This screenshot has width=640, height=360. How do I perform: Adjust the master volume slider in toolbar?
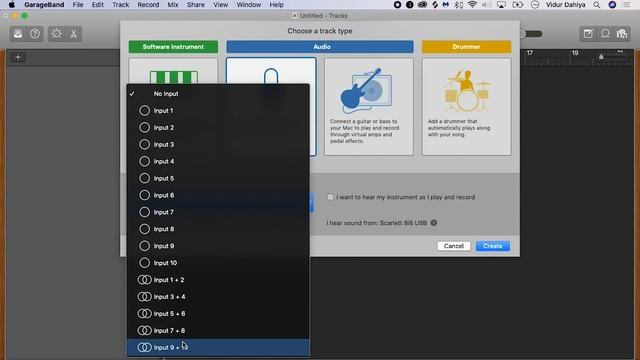(x=531, y=34)
